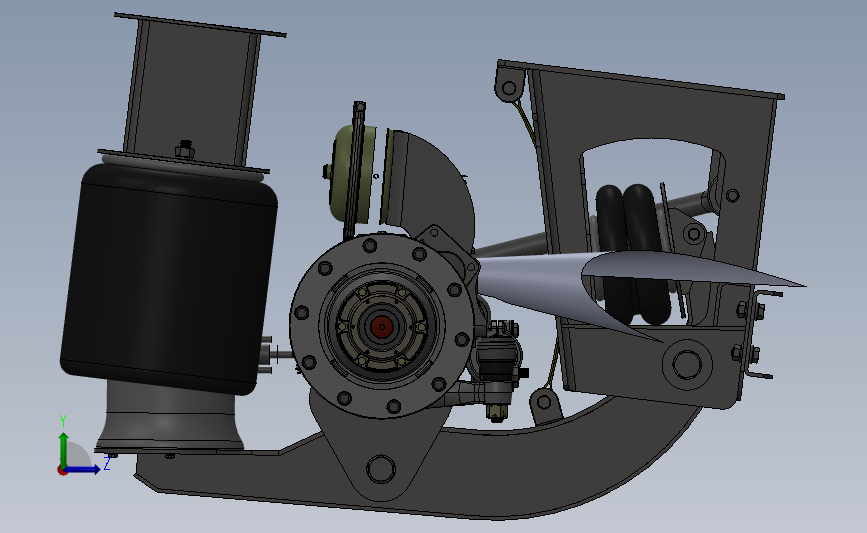Viewport: 867px width, 533px height.
Task: Select the upper air spring mounting pedestal
Action: click(194, 93)
